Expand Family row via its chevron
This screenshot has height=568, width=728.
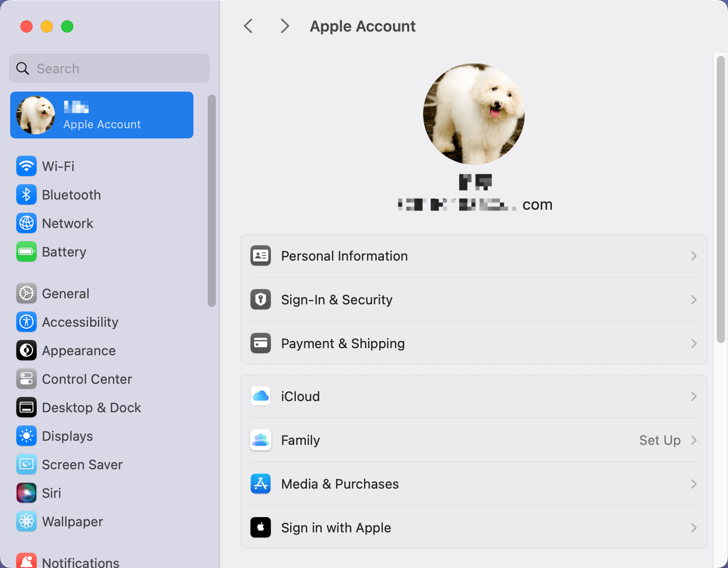click(x=693, y=440)
